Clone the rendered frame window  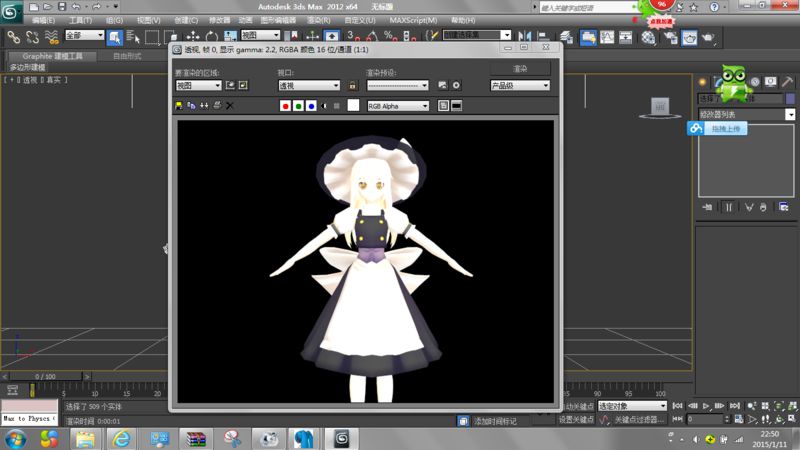tap(204, 106)
